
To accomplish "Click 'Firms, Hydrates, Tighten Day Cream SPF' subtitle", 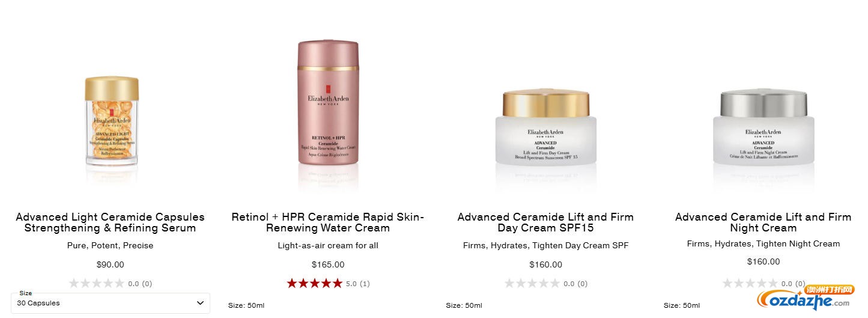I will (545, 245).
